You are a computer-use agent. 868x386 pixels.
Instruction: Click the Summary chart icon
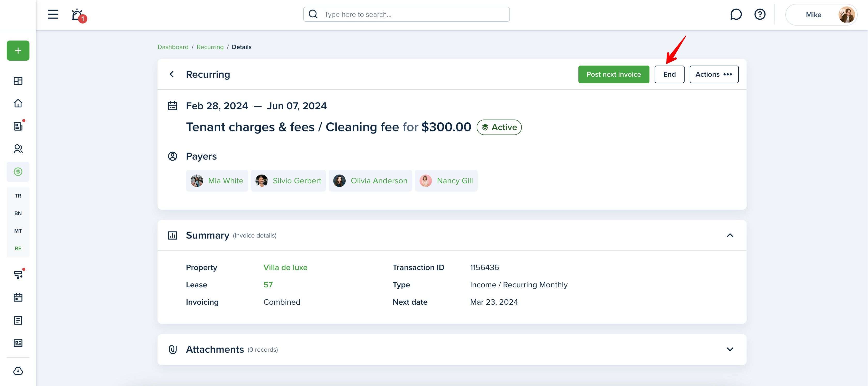pos(173,235)
